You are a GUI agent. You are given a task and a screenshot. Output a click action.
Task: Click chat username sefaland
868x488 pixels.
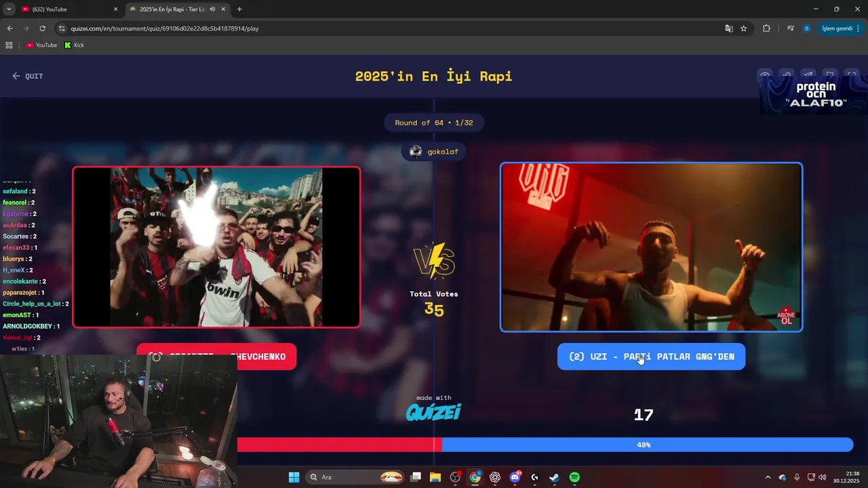tap(15, 191)
